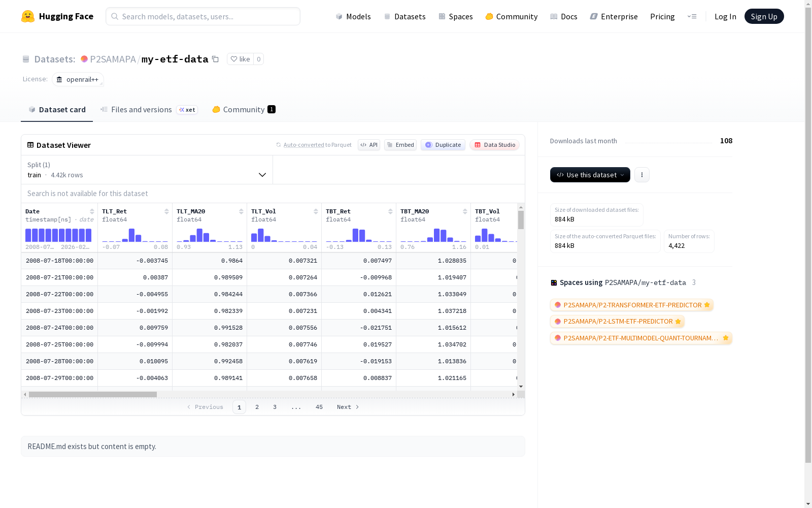Open Enterprise in the navbar

coord(614,16)
